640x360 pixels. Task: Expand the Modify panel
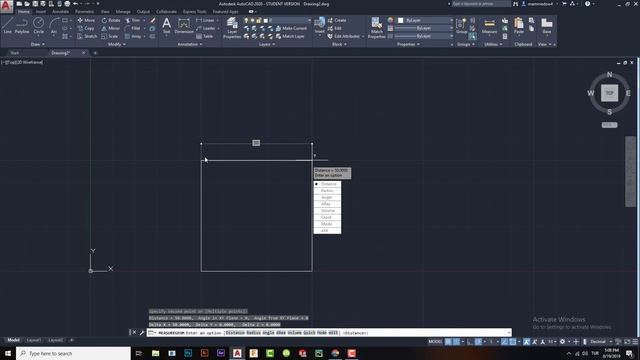tap(117, 44)
